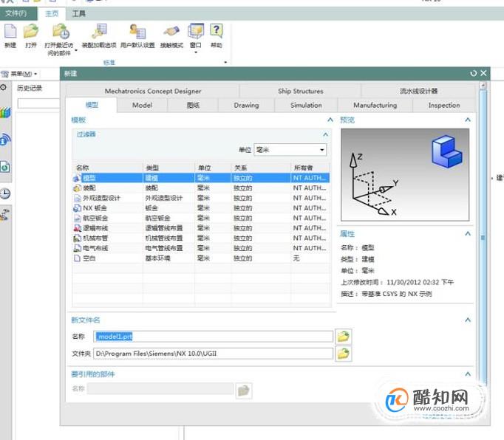Screen dimensions: 504x440
Task: Select the 模型 model template row
Action: tap(201, 178)
